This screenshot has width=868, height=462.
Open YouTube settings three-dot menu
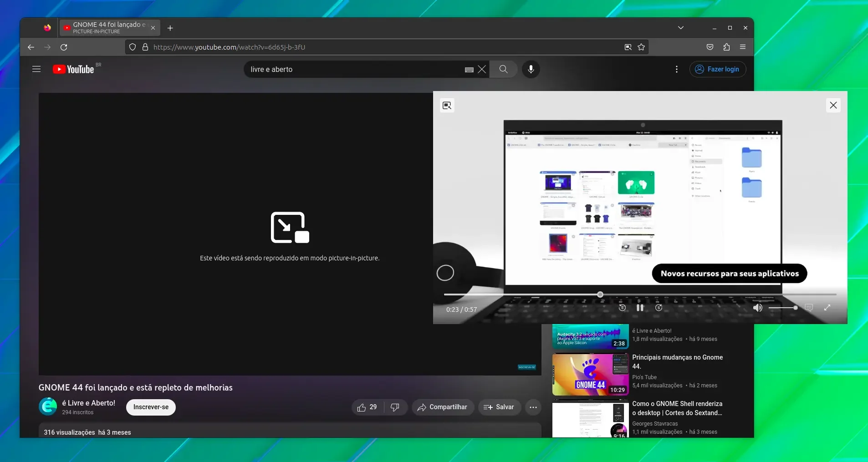pos(677,69)
